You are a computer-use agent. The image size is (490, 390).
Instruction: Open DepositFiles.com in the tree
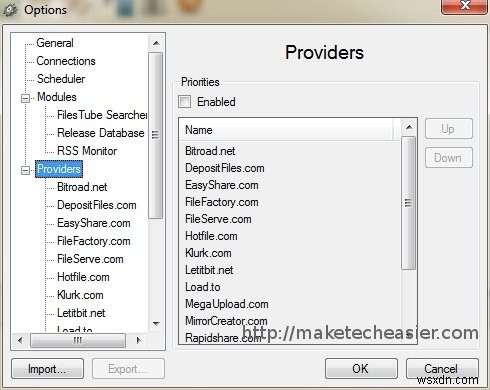97,205
